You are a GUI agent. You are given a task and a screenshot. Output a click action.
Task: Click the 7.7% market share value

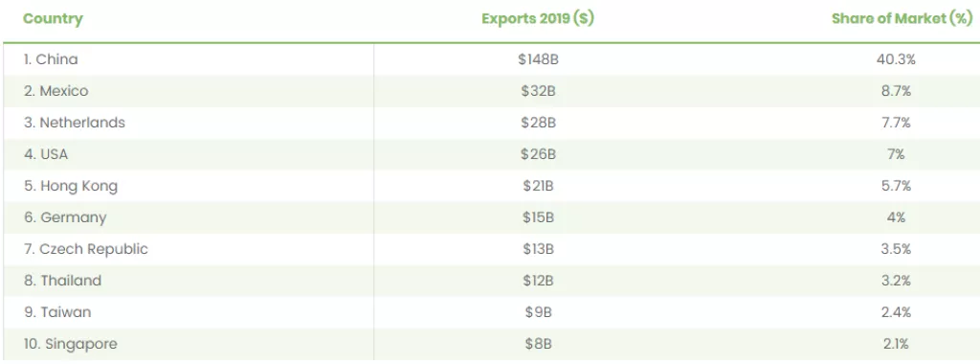pos(896,123)
